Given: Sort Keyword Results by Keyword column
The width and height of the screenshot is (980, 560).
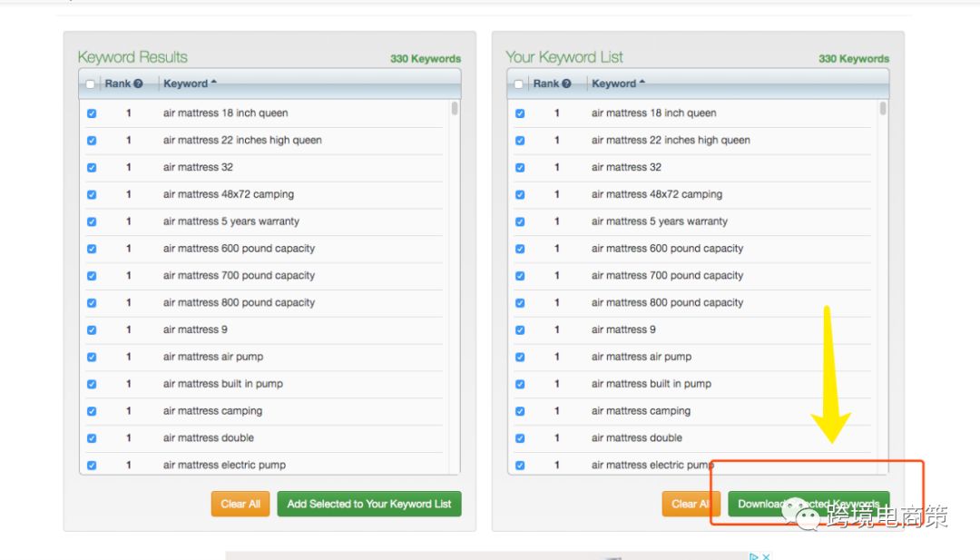Looking at the screenshot, I should pos(186,84).
